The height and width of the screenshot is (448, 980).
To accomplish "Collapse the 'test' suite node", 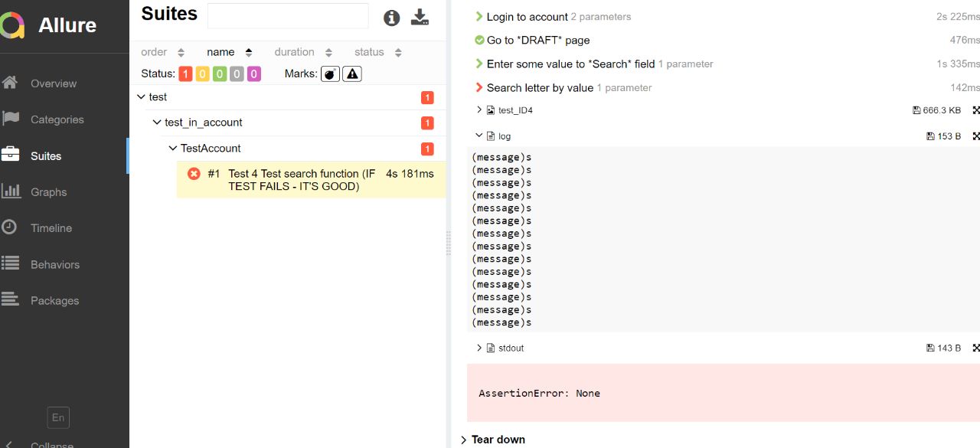I will pyautogui.click(x=141, y=97).
